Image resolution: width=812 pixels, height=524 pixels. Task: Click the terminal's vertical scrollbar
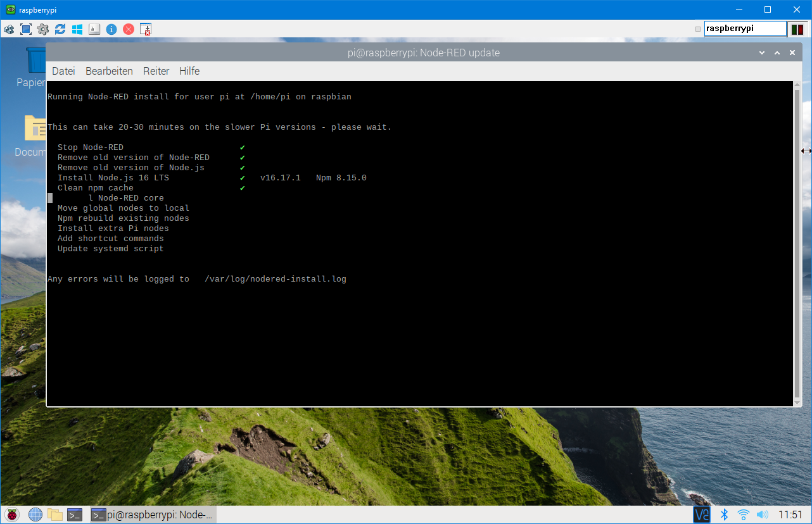pos(797,244)
